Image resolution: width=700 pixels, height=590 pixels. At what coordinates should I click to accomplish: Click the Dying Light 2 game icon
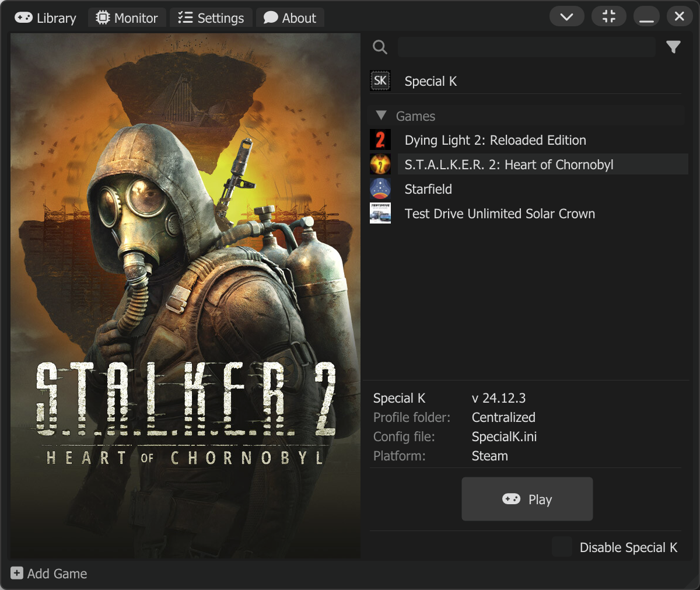[x=380, y=140]
